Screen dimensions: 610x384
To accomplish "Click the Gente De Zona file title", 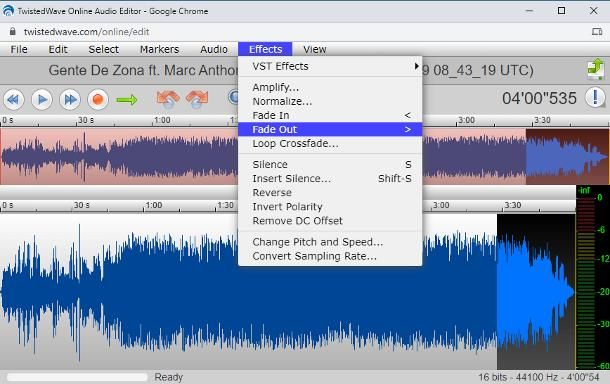I will pos(142,70).
